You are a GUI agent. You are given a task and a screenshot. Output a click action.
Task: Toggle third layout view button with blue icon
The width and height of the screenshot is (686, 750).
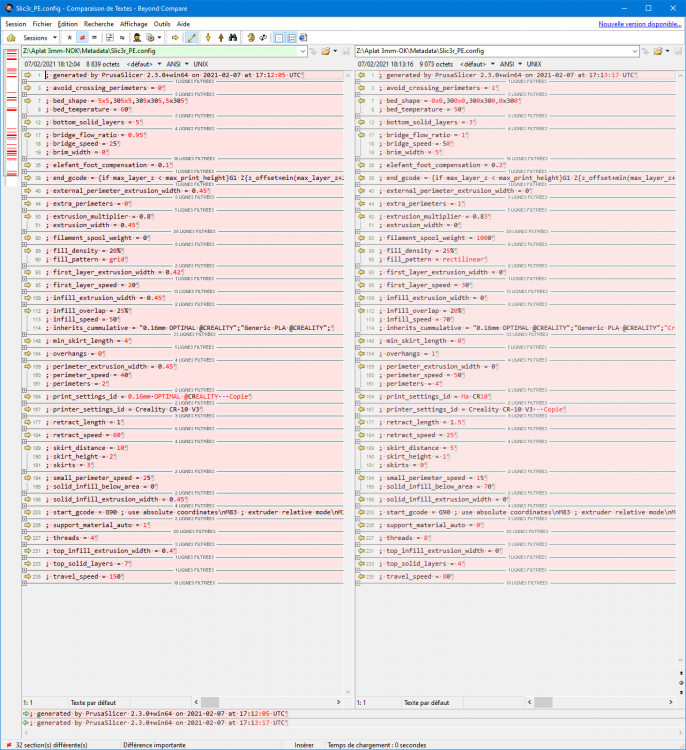(x=303, y=37)
